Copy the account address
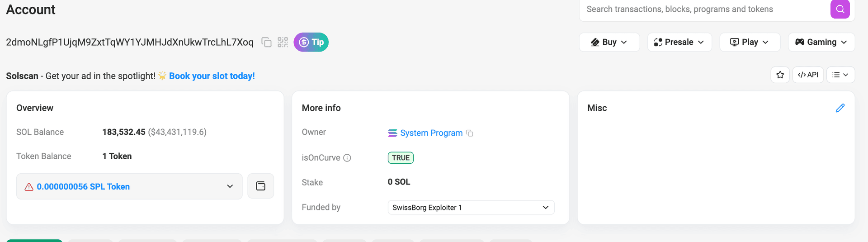The height and width of the screenshot is (242, 868). (x=267, y=43)
